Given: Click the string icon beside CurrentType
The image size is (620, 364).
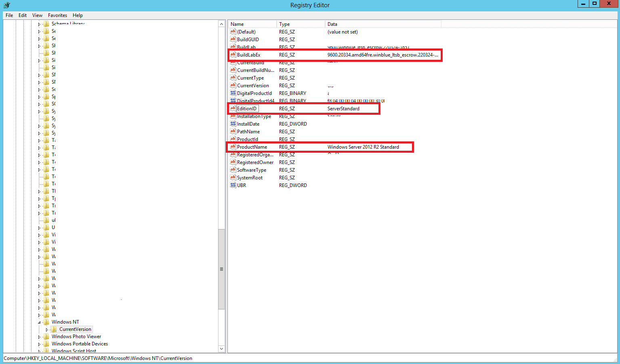Looking at the screenshot, I should [x=233, y=78].
